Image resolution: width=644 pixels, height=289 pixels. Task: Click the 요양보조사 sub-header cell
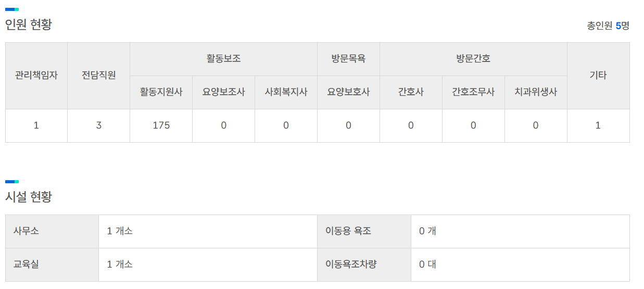coord(223,92)
